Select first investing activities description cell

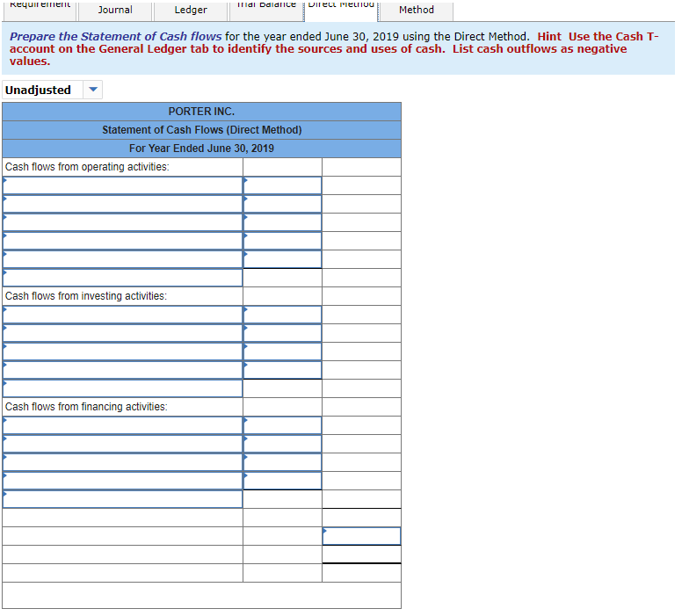point(123,315)
